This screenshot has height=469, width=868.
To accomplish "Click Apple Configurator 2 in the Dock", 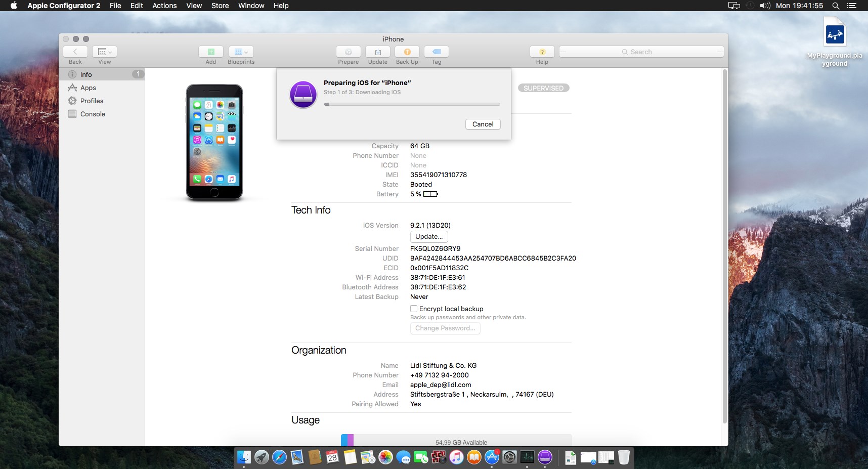I will point(545,457).
